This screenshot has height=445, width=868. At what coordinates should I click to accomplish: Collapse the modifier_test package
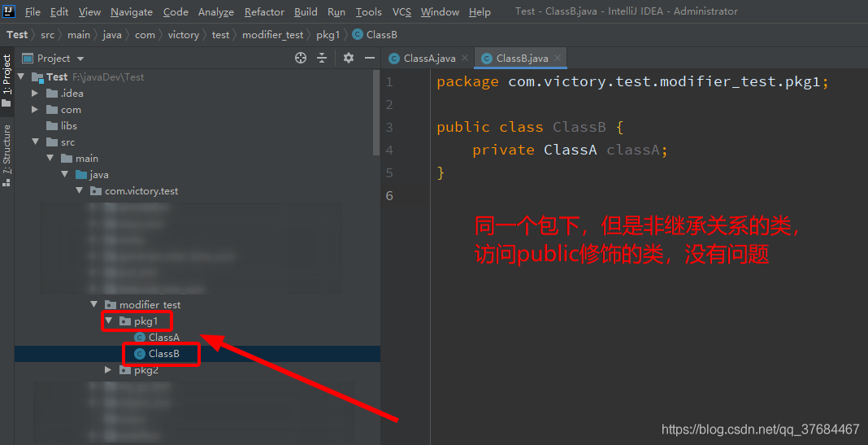[x=93, y=304]
